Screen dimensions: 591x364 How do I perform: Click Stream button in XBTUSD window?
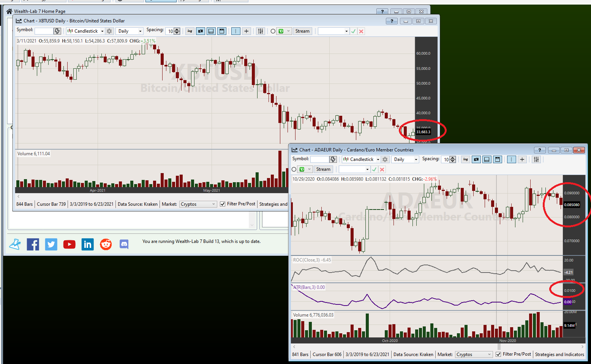302,31
